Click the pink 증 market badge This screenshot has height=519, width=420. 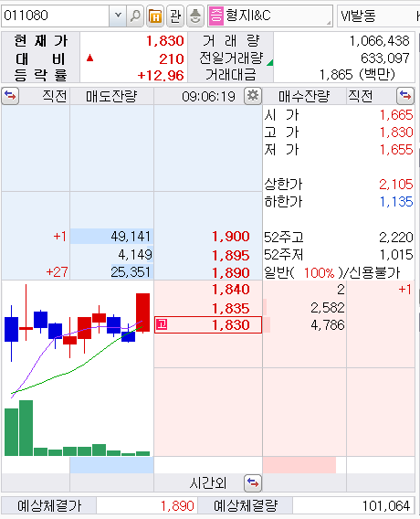[x=216, y=16]
